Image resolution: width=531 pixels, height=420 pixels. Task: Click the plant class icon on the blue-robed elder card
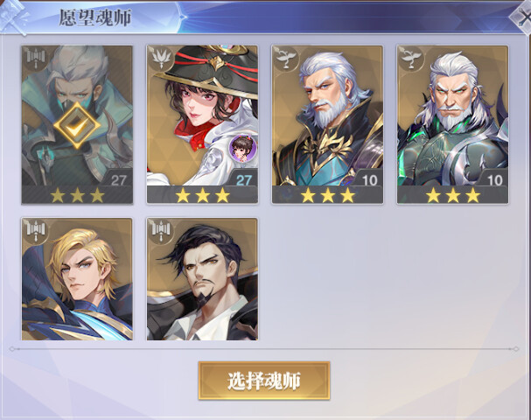coord(286,59)
